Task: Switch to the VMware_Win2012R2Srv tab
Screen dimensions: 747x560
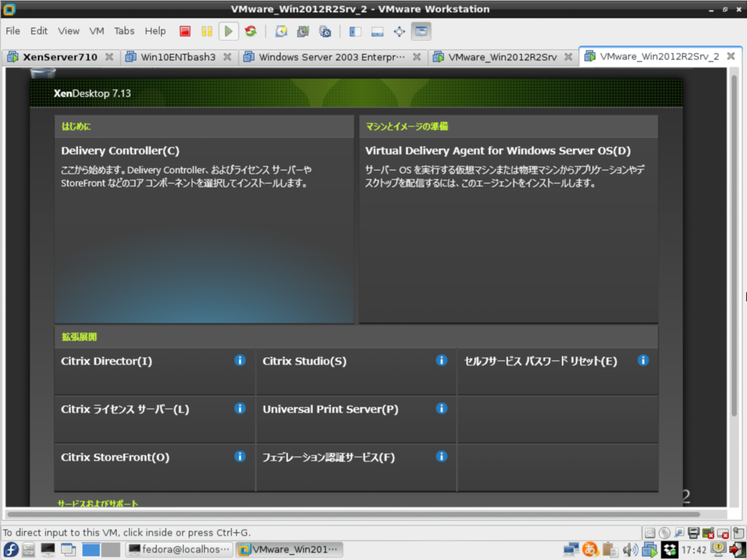Action: point(502,57)
